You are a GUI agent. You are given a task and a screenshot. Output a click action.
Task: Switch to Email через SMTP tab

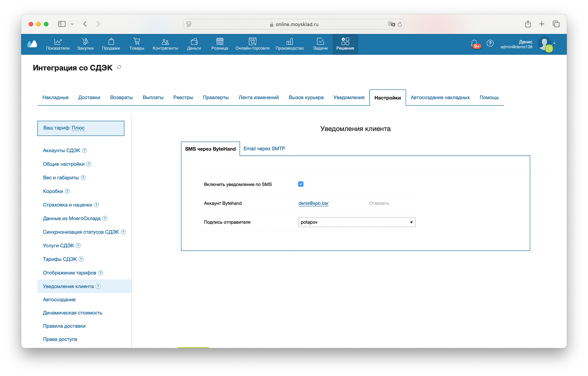[x=264, y=149]
